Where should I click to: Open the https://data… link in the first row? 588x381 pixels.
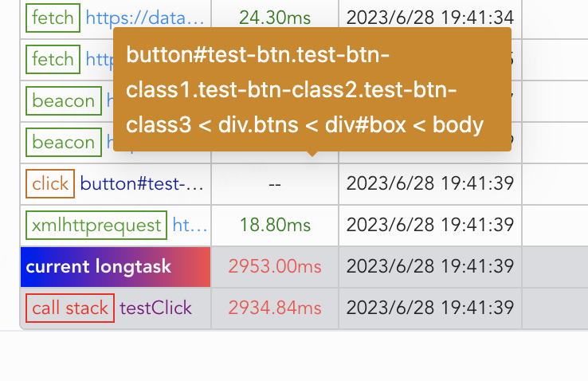tap(145, 18)
